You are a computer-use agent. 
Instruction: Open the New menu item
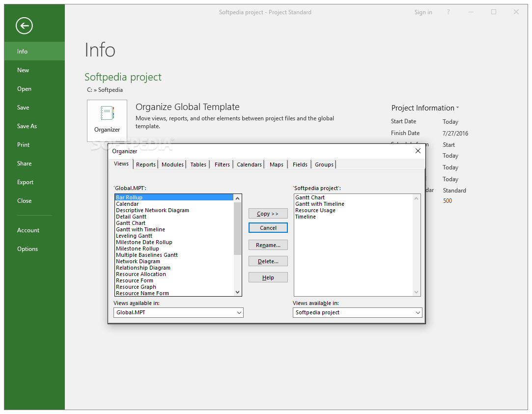click(x=34, y=70)
